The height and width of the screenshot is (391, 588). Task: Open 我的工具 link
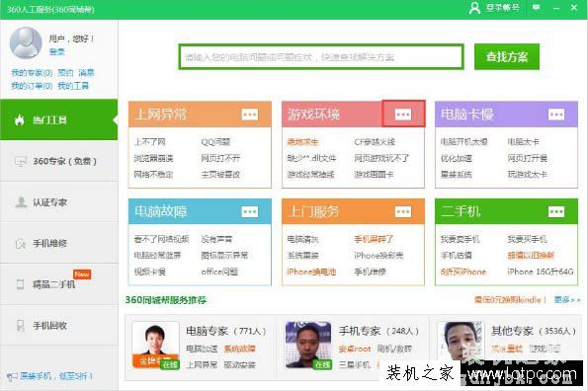pos(73,86)
